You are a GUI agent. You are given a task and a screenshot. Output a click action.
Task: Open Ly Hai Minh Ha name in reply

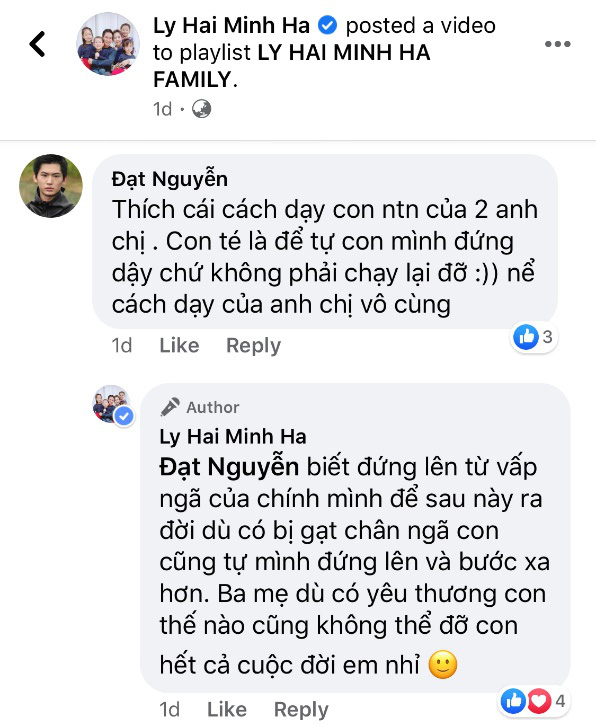pyautogui.click(x=233, y=437)
